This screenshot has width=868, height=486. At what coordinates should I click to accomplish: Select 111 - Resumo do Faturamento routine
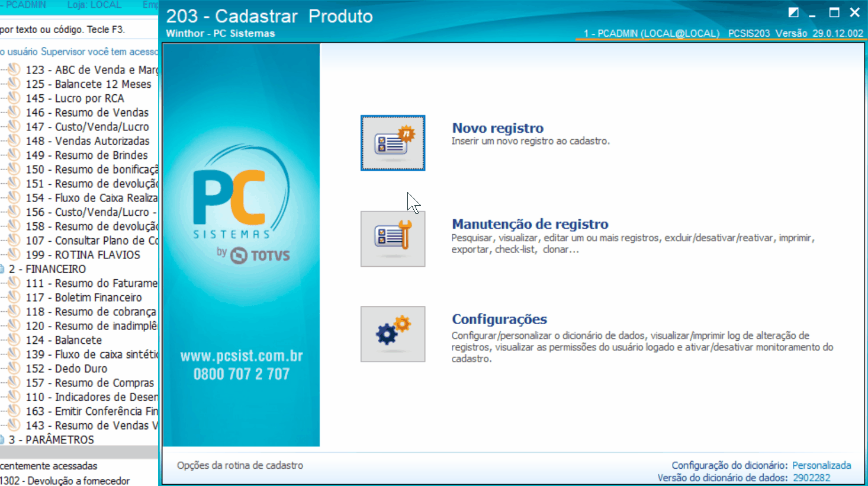coord(92,283)
